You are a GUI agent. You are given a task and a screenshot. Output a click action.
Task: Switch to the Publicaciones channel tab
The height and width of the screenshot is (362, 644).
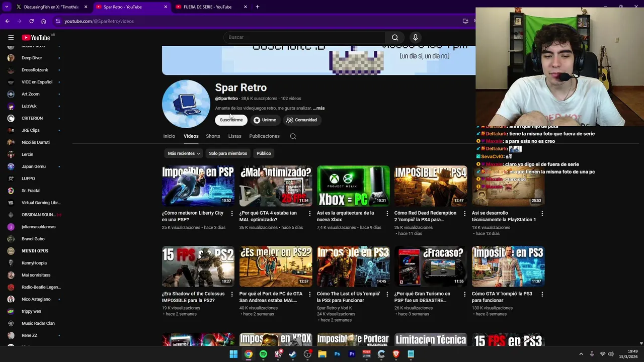pyautogui.click(x=264, y=136)
